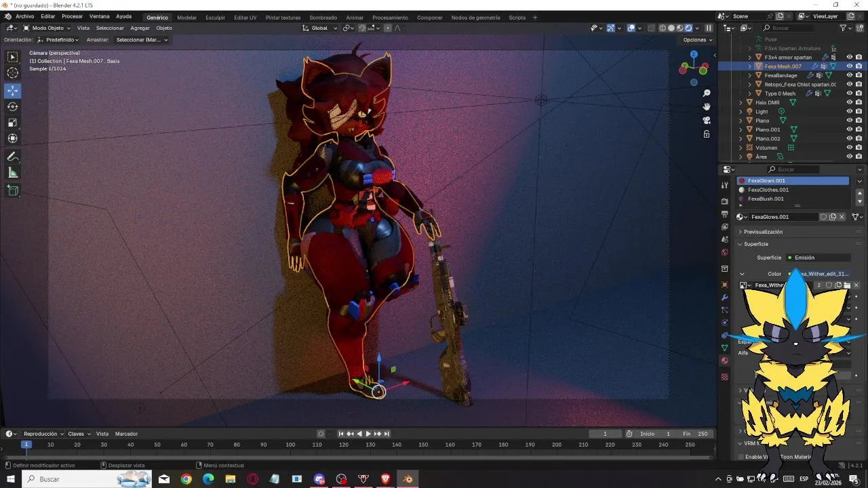
Task: Choose the Select Box tool
Action: (13, 57)
